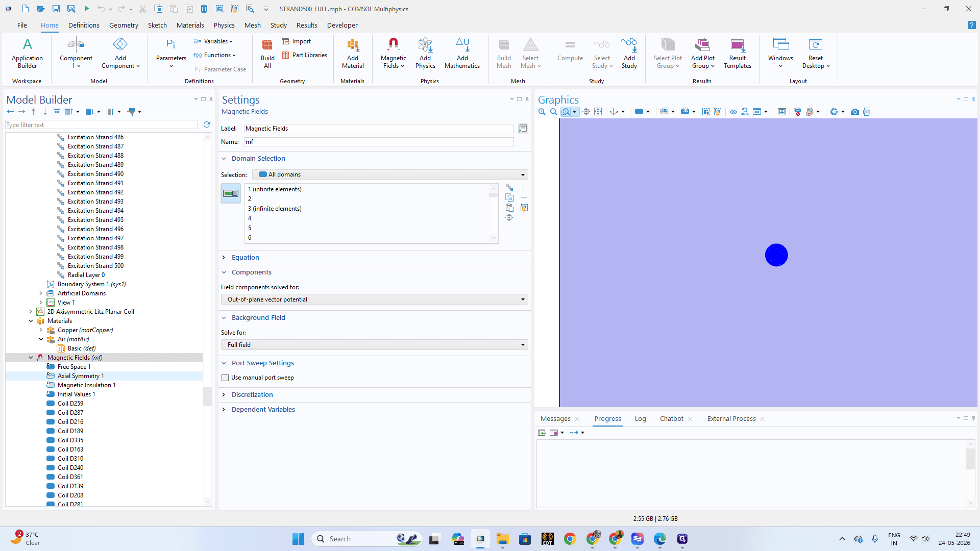Click the Label text field
Image resolution: width=980 pixels, height=551 pixels.
point(378,129)
